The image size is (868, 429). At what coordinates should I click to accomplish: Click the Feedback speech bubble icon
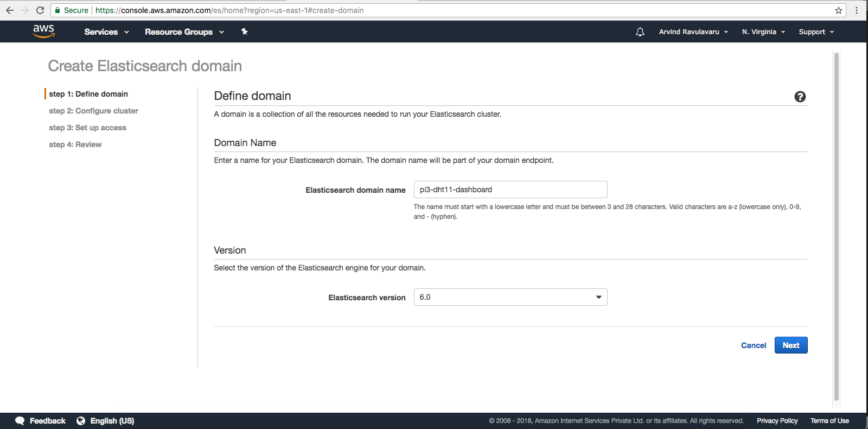point(20,421)
